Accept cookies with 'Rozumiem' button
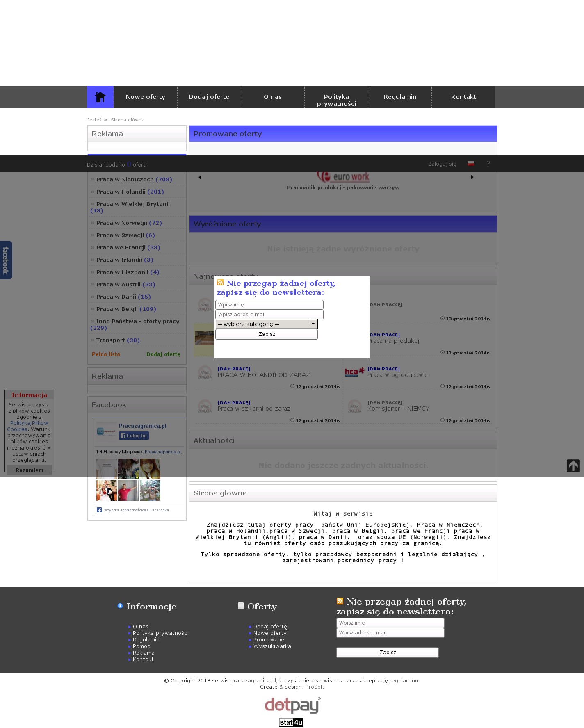The width and height of the screenshot is (584, 728). (30, 470)
